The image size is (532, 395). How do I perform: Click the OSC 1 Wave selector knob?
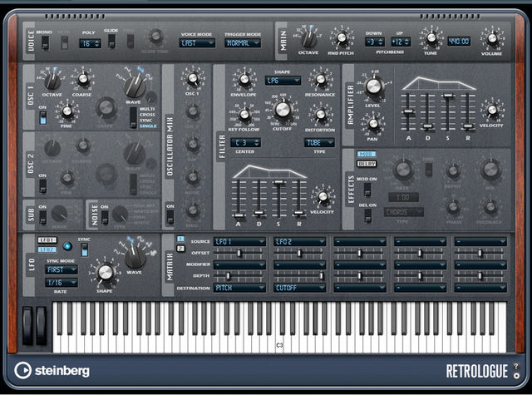(x=135, y=86)
